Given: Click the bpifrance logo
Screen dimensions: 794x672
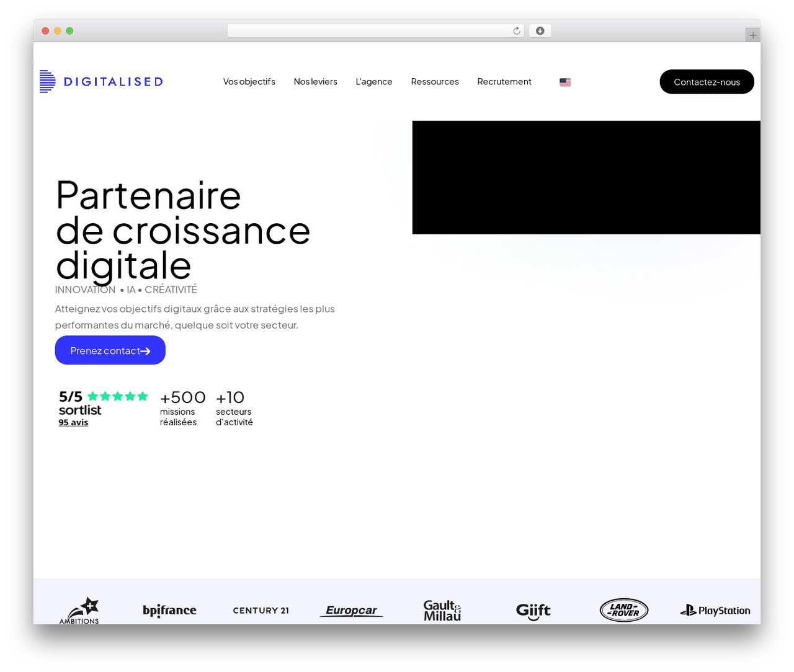Looking at the screenshot, I should (x=169, y=611).
